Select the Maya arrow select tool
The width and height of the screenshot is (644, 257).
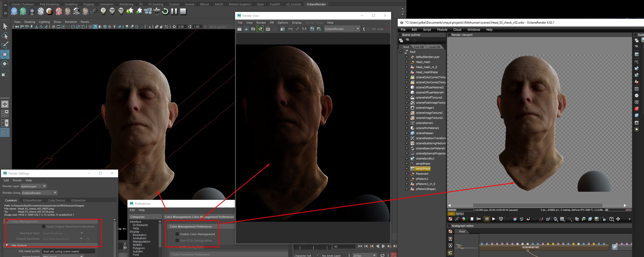(x=5, y=26)
